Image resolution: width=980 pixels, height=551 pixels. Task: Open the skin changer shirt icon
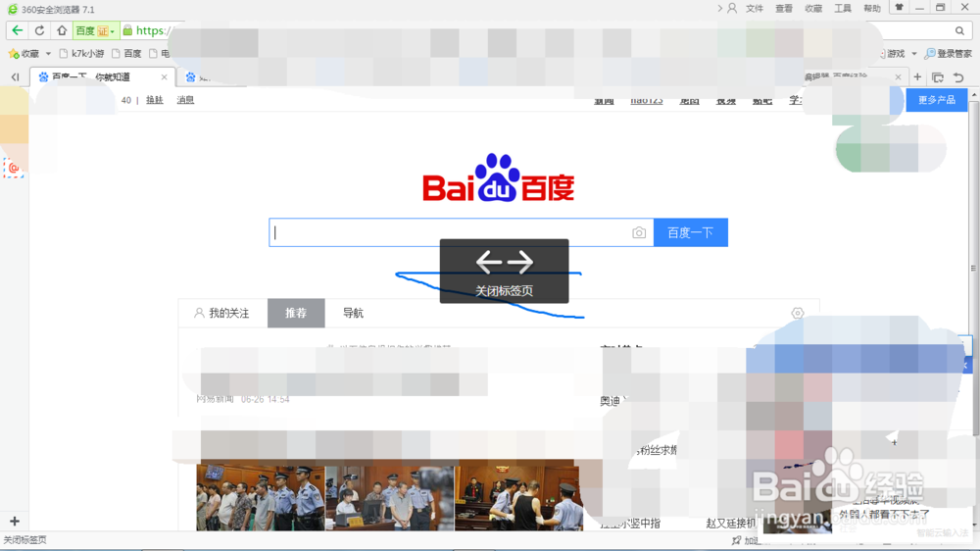(x=900, y=8)
